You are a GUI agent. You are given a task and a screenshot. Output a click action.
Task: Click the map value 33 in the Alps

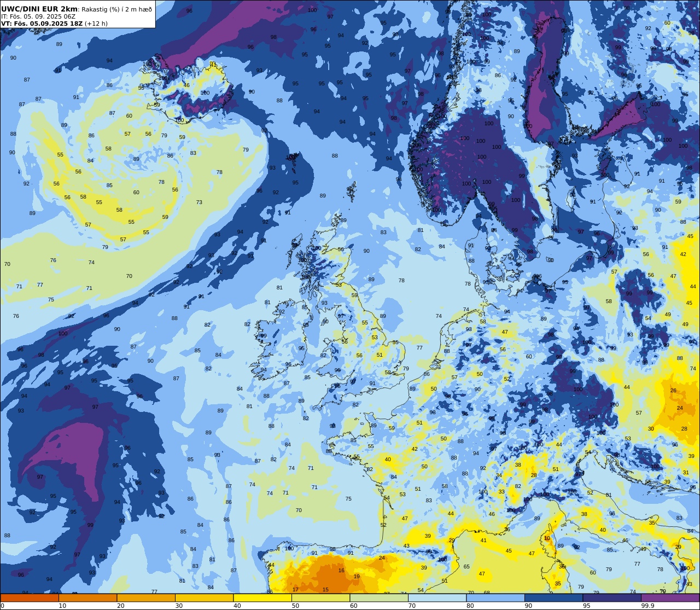[x=501, y=492]
